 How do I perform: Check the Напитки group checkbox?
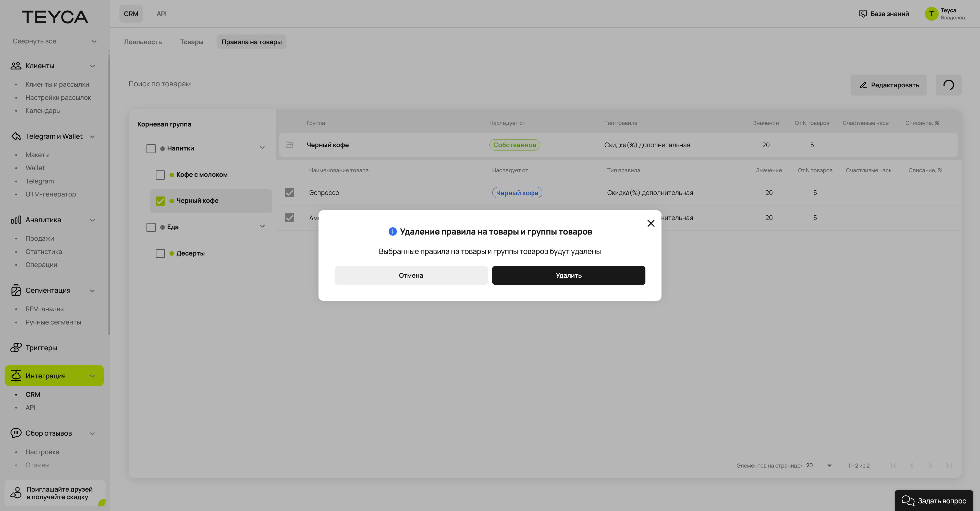point(151,148)
